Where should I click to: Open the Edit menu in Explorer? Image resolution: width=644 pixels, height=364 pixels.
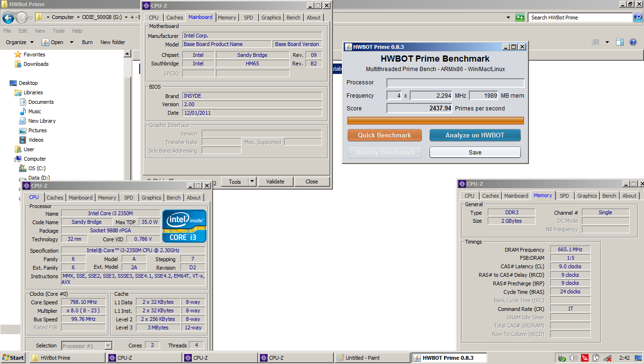coord(23,31)
